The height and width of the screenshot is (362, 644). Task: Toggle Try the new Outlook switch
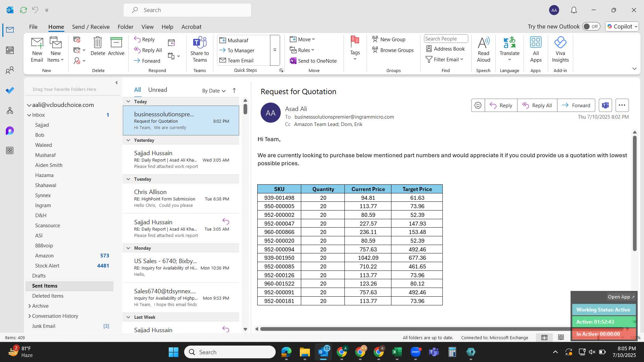591,26
